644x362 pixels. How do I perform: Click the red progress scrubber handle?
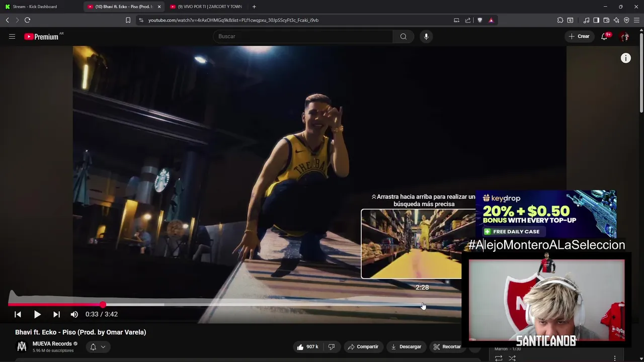103,304
